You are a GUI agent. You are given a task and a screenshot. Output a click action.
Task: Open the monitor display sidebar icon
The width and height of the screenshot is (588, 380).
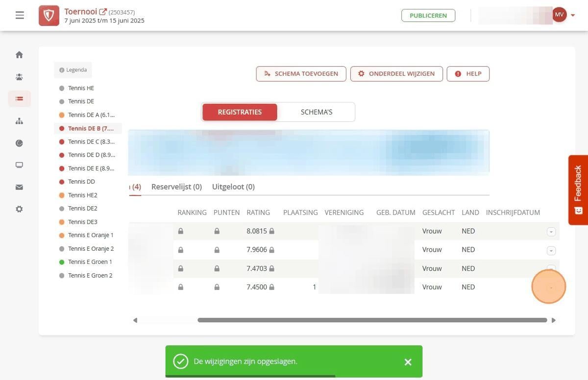[x=19, y=165]
